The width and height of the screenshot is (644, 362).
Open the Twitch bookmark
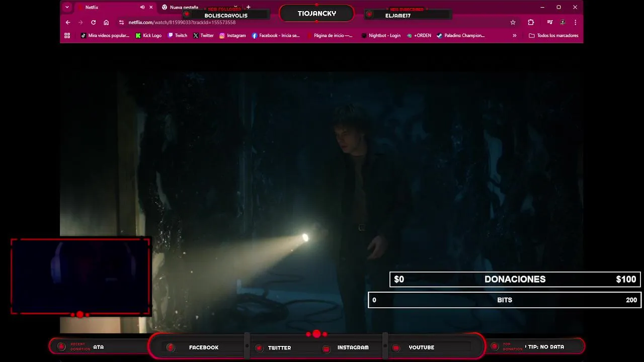tap(178, 35)
